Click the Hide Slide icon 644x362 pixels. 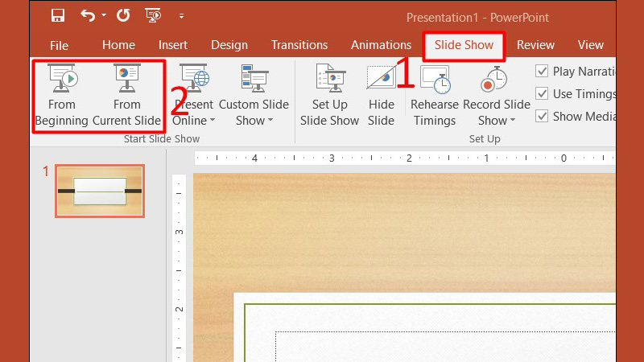coord(381,78)
